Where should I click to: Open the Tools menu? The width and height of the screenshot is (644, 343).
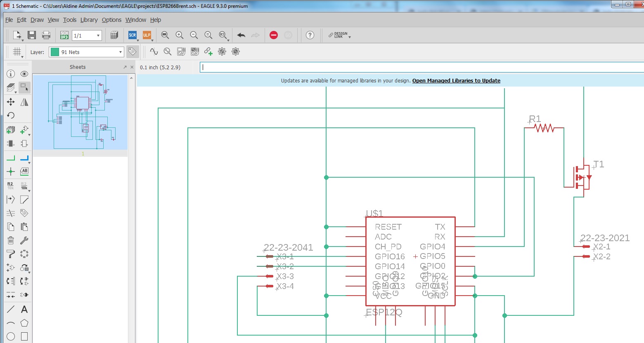[x=69, y=20]
